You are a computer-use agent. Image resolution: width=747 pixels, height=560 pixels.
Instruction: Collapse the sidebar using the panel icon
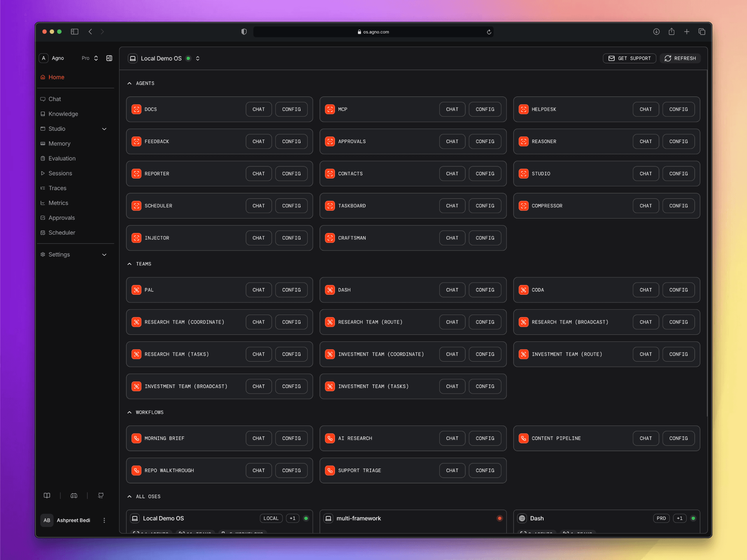[x=109, y=58]
